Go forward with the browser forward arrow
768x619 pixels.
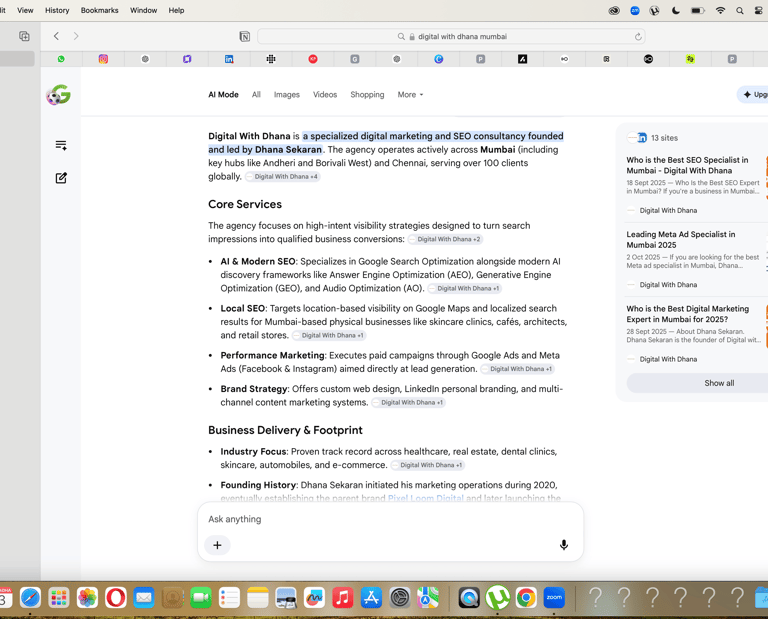click(x=76, y=36)
